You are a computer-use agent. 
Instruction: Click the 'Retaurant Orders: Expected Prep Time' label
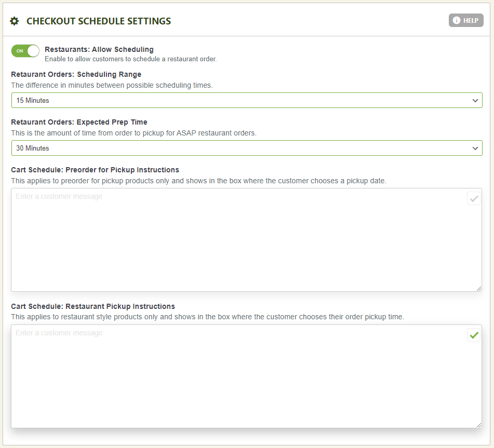click(79, 122)
